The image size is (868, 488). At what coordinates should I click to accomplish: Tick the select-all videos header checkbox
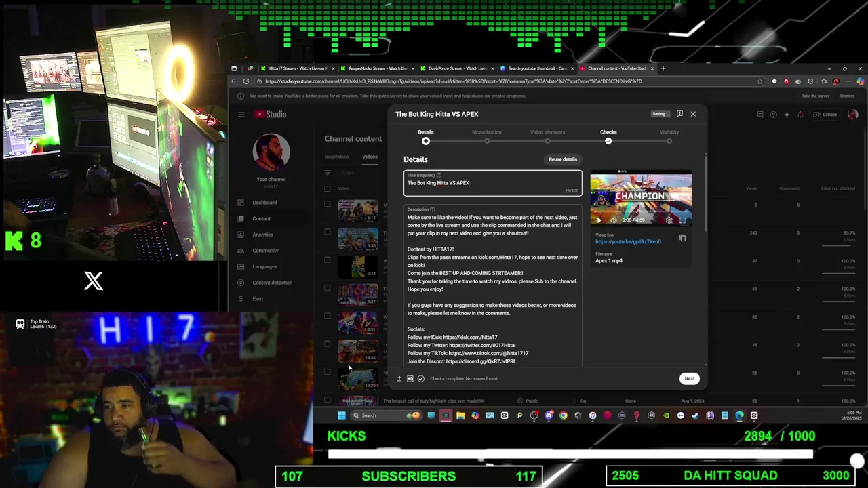coord(328,188)
